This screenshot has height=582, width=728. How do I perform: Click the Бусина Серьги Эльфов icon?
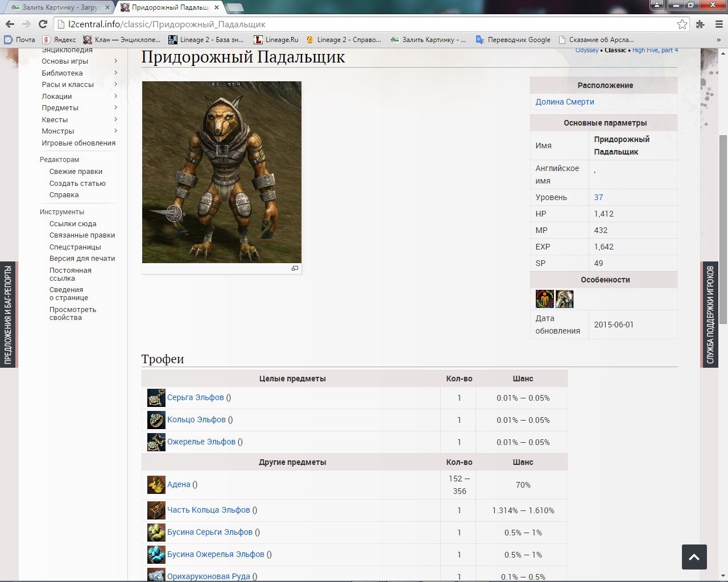click(x=156, y=533)
